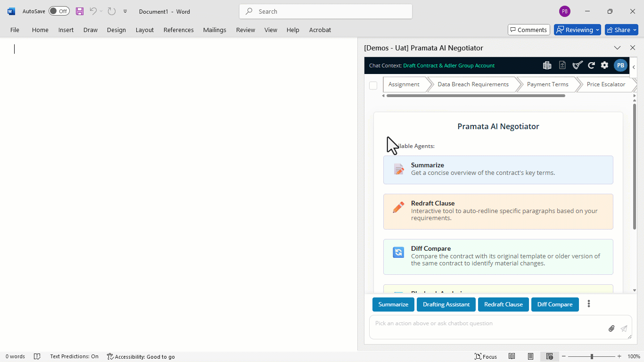Open the three-dot more actions menu

[589, 304]
